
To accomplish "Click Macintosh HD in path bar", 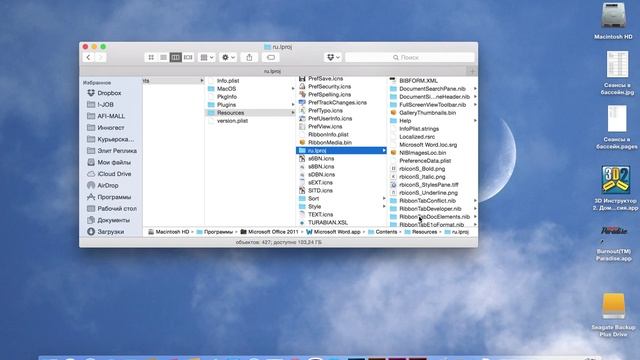I will click(x=168, y=232).
